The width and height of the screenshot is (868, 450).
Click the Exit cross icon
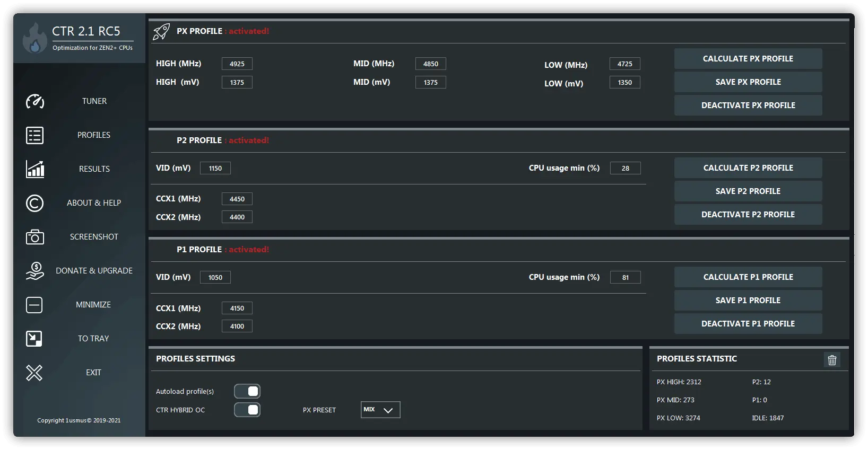click(34, 373)
